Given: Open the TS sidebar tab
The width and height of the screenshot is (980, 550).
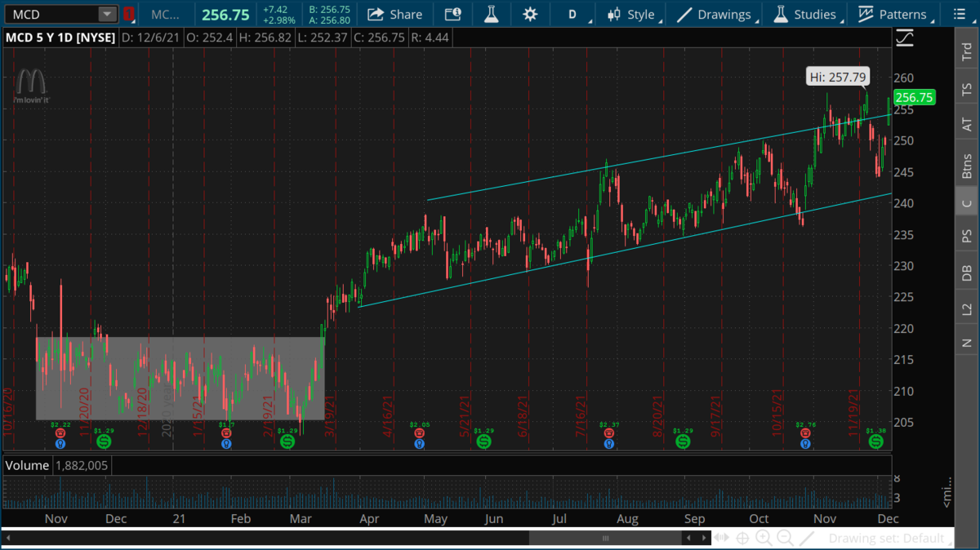Looking at the screenshot, I should (x=967, y=91).
